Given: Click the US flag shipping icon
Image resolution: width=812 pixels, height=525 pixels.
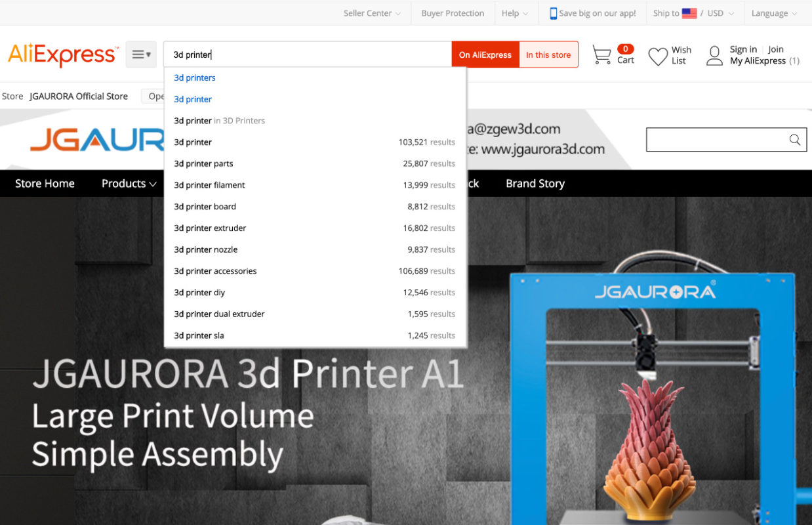Looking at the screenshot, I should (689, 13).
